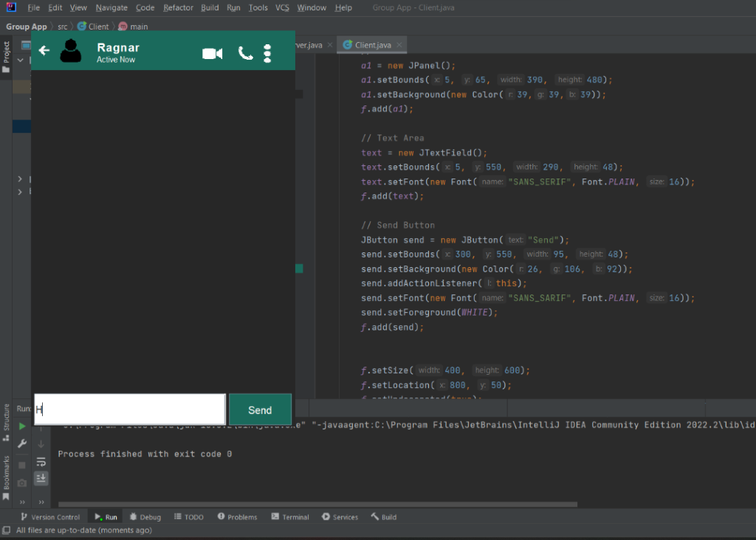
Task: Open the Window menu
Action: (x=312, y=7)
